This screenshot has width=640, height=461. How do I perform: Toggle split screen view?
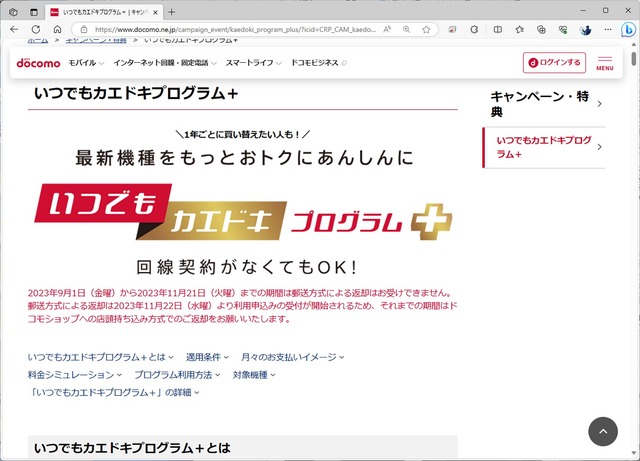[x=498, y=29]
